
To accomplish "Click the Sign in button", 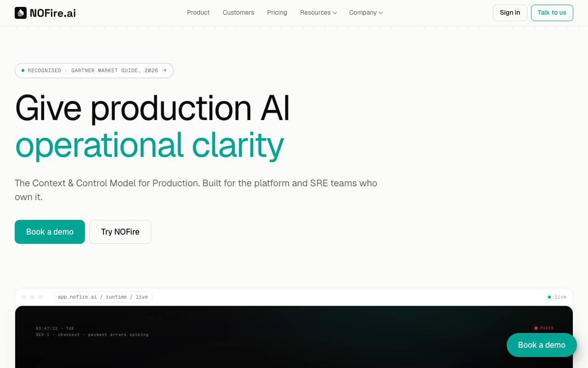I will pos(510,12).
